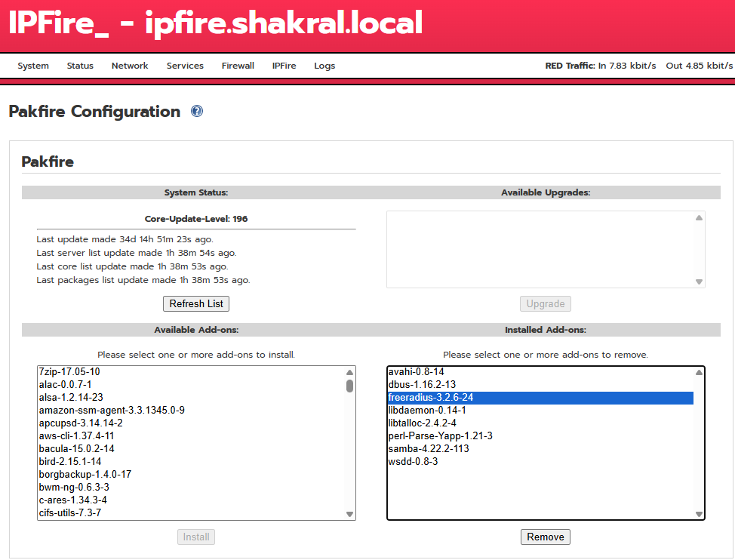Open the Firewall menu
The image size is (735, 560).
click(x=238, y=66)
